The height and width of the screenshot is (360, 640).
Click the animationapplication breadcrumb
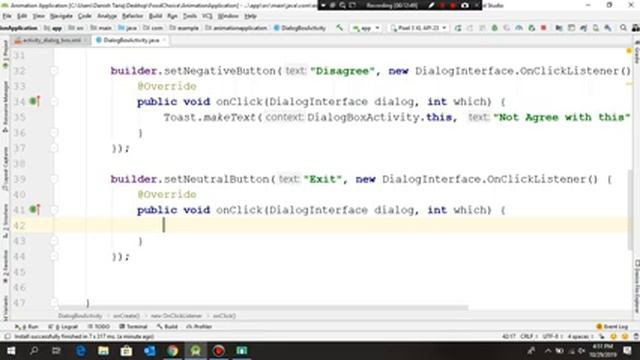(x=236, y=28)
